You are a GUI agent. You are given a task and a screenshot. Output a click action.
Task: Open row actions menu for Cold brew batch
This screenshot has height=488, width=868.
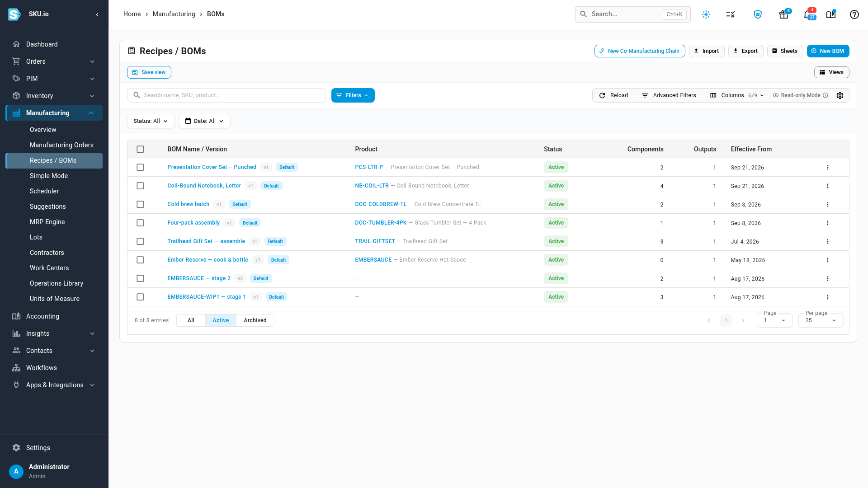(828, 204)
